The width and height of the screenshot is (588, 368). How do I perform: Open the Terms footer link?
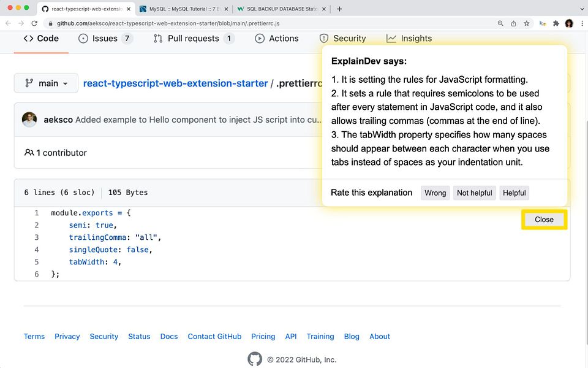(x=34, y=337)
